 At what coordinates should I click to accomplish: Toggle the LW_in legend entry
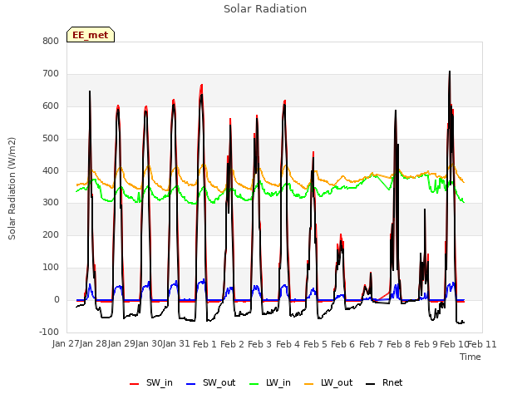270,383
